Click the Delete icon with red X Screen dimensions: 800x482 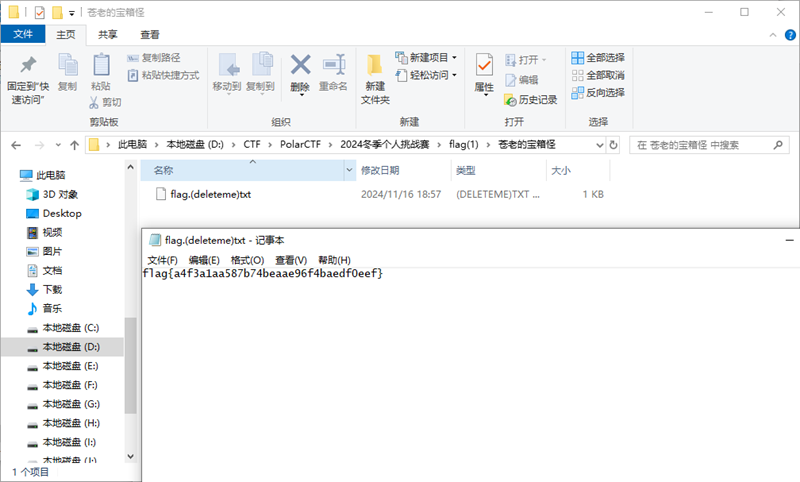[300, 66]
